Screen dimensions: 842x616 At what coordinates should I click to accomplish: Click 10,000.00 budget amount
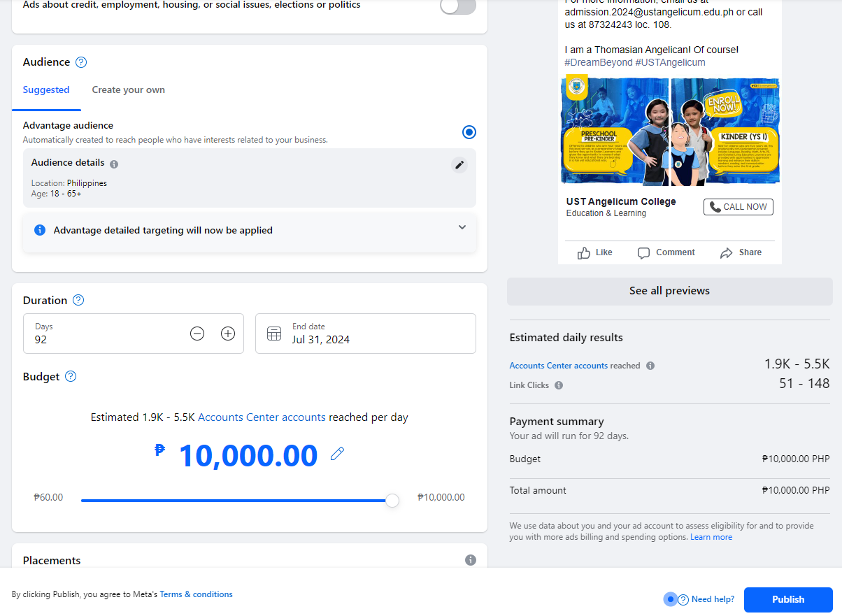coord(248,455)
